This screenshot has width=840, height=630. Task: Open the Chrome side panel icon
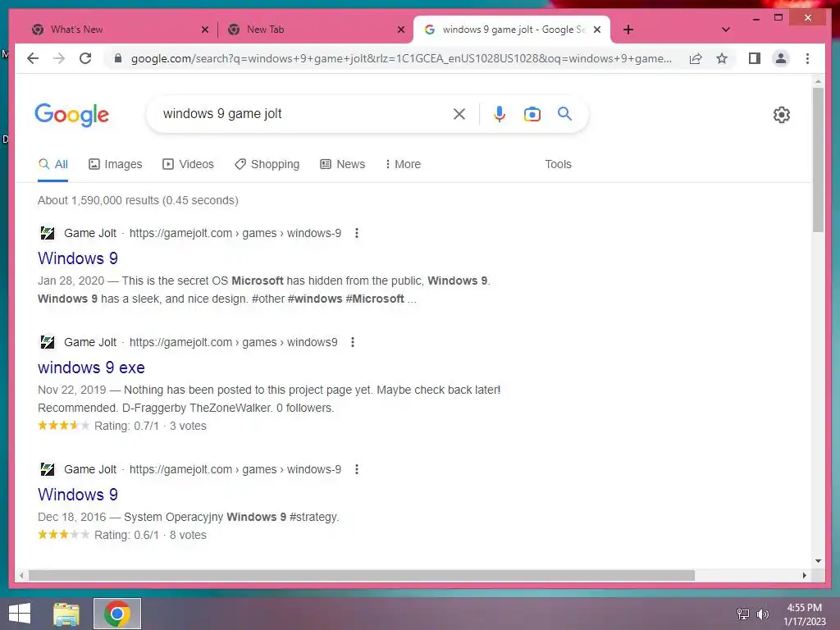click(755, 58)
